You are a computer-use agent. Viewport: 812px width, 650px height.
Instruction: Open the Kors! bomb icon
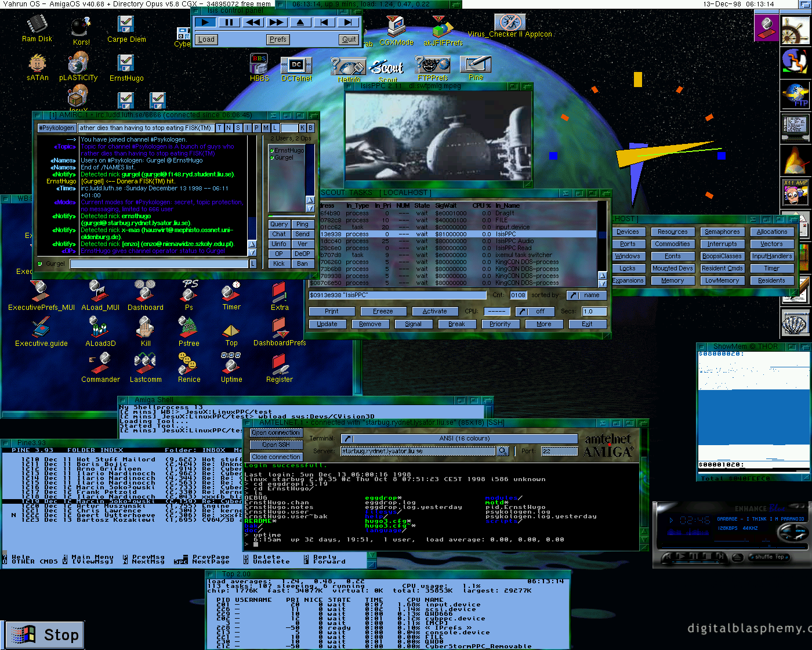pos(81,31)
